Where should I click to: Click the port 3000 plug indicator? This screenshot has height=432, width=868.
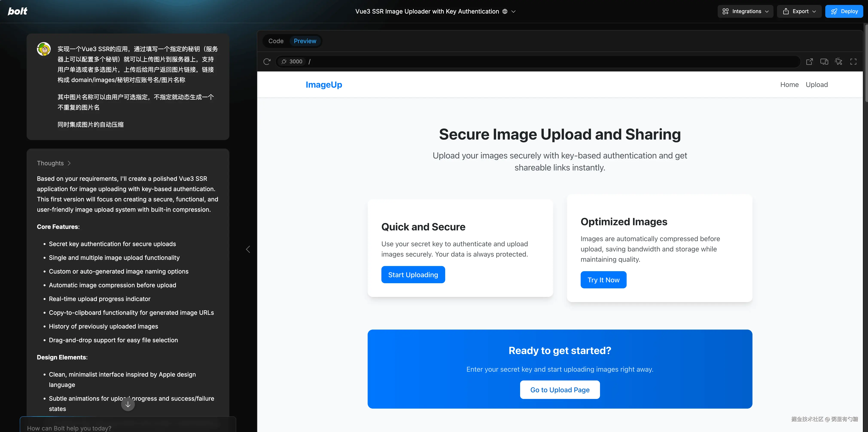coord(292,61)
